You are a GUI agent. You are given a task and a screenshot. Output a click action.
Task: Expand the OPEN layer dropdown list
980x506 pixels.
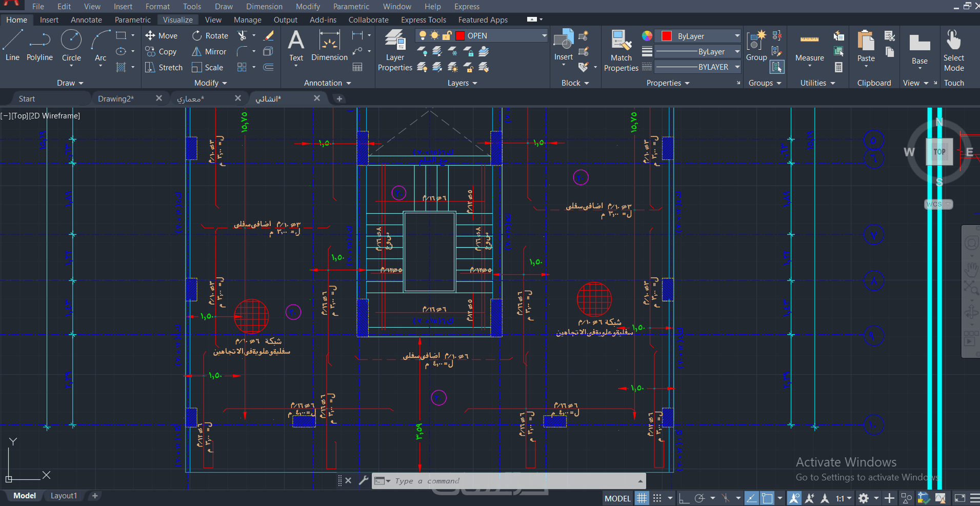[544, 36]
